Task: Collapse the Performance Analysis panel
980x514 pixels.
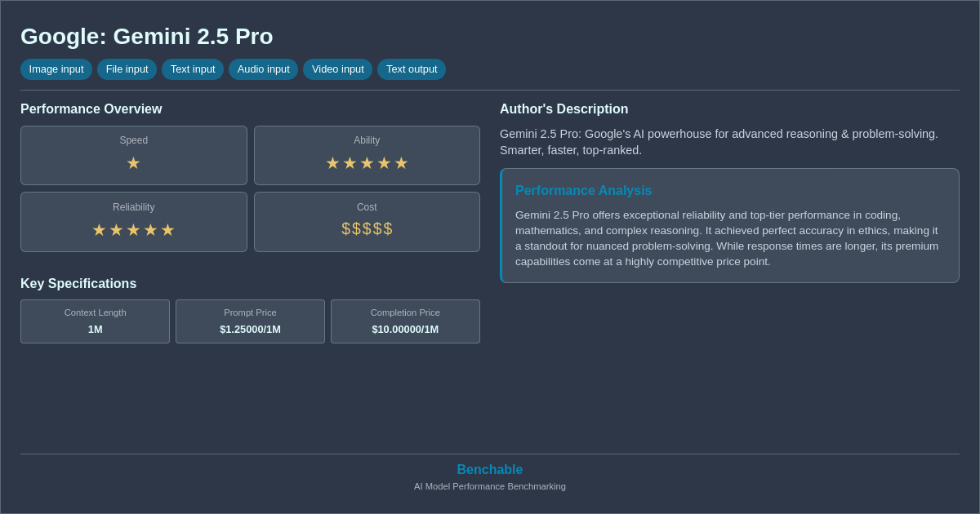Action: [x=729, y=225]
